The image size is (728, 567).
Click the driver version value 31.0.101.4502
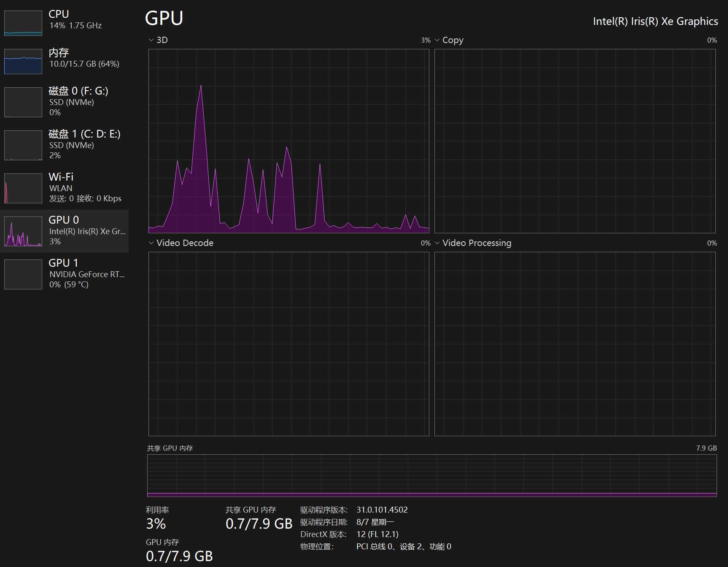[382, 510]
